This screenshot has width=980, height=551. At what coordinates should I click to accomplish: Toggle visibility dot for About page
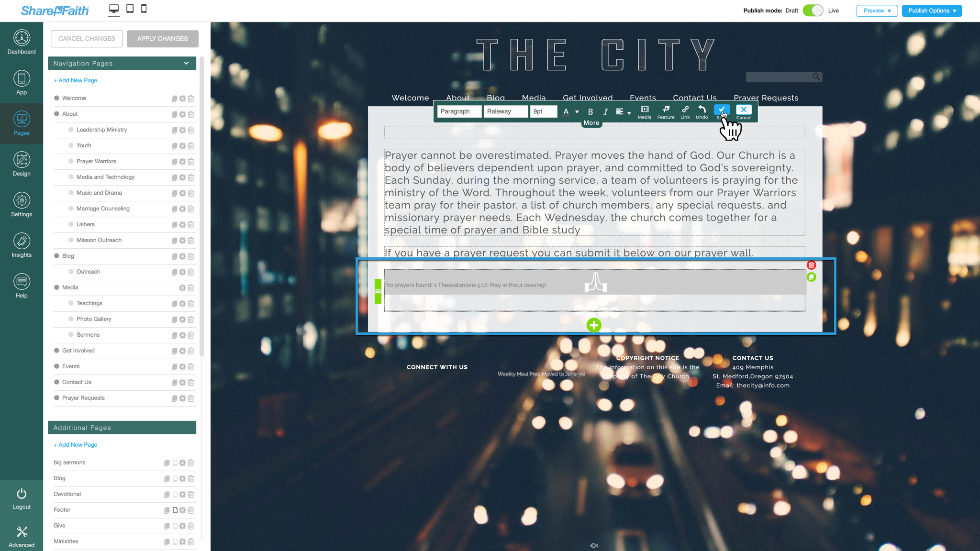56,114
